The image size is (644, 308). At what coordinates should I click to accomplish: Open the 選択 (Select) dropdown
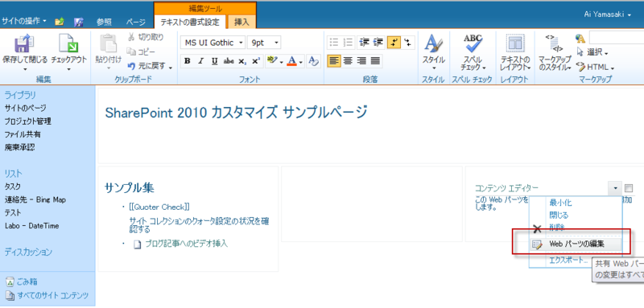592,52
